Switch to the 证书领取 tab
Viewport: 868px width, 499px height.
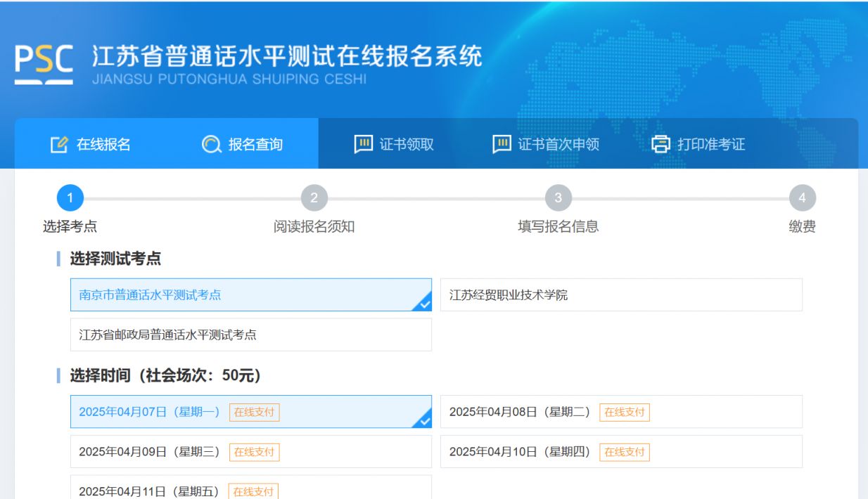(x=394, y=144)
